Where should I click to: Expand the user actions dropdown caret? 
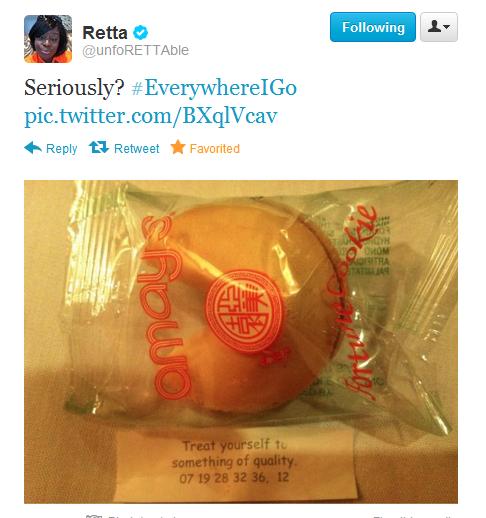tap(447, 27)
